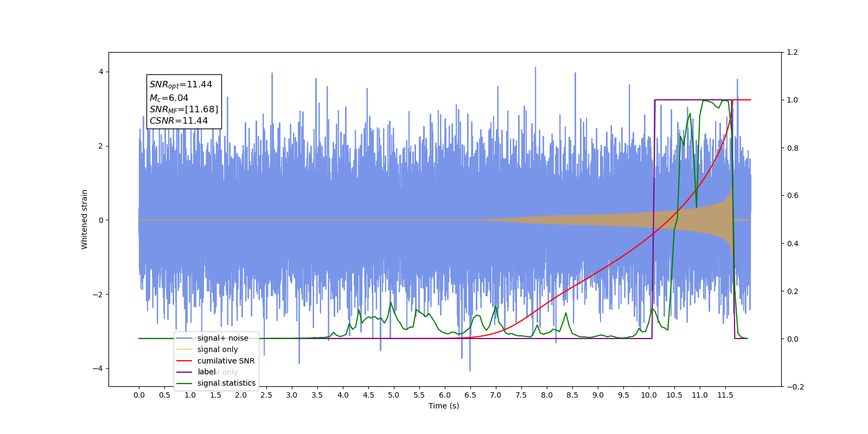Click the 1.2 tick on right axis

[x=793, y=53]
